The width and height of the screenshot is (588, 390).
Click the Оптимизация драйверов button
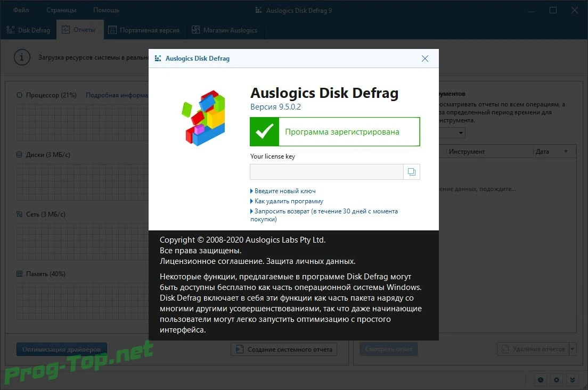(61, 349)
